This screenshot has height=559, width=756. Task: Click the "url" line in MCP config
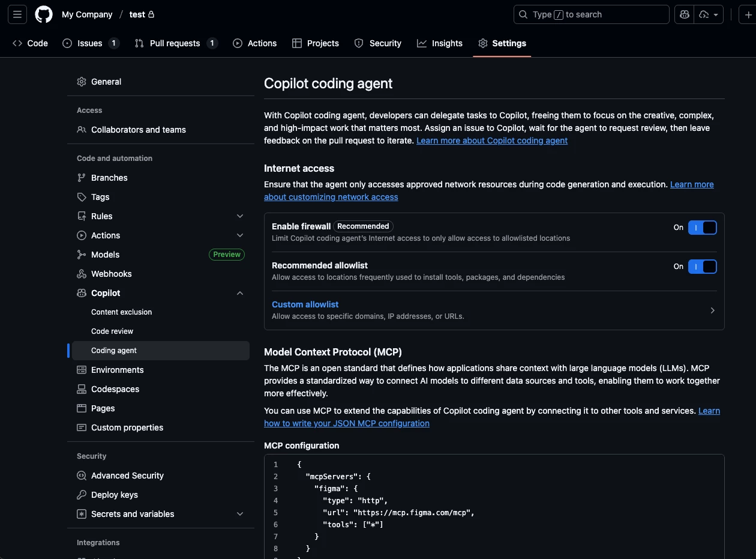click(398, 513)
